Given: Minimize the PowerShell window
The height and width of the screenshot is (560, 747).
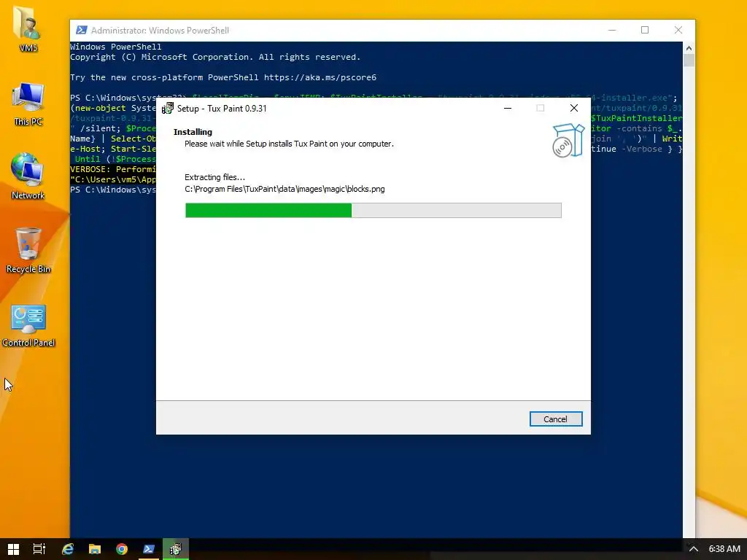Looking at the screenshot, I should pos(613,30).
